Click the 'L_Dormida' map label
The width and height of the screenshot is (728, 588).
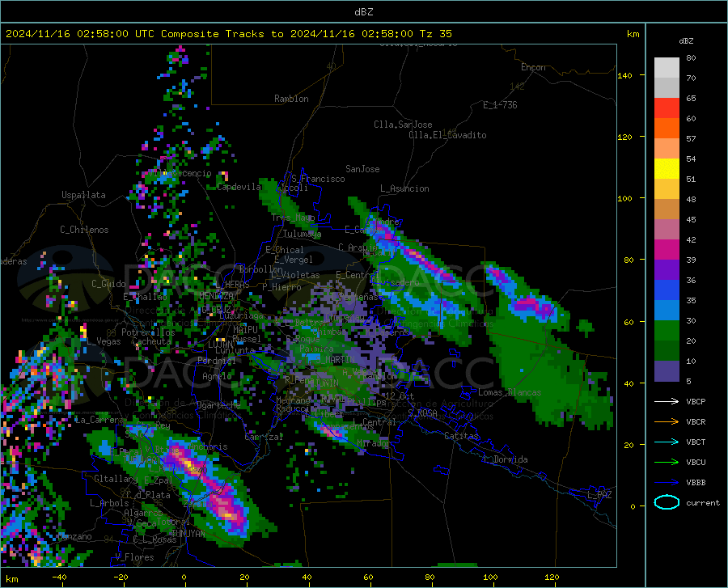tap(505, 459)
